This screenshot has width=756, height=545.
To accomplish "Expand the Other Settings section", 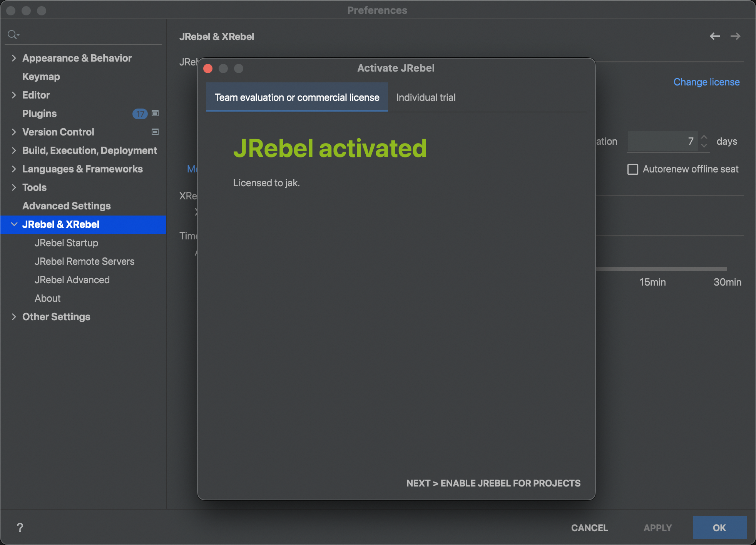I will (x=14, y=317).
